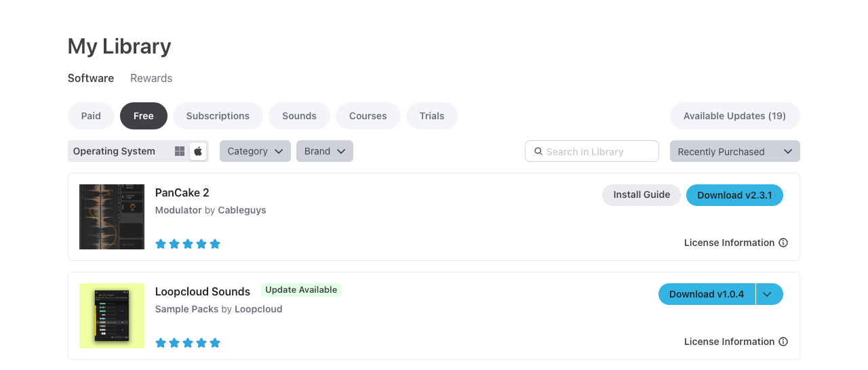Click the Download v2.3.1 button
This screenshot has width=868, height=370.
[734, 195]
